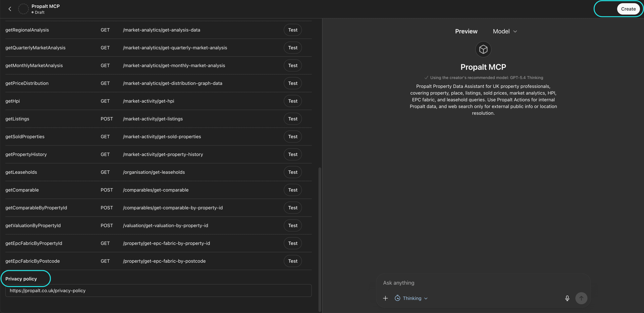The height and width of the screenshot is (313, 644).
Task: Click the privacy policy URL field
Action: pyautogui.click(x=158, y=291)
